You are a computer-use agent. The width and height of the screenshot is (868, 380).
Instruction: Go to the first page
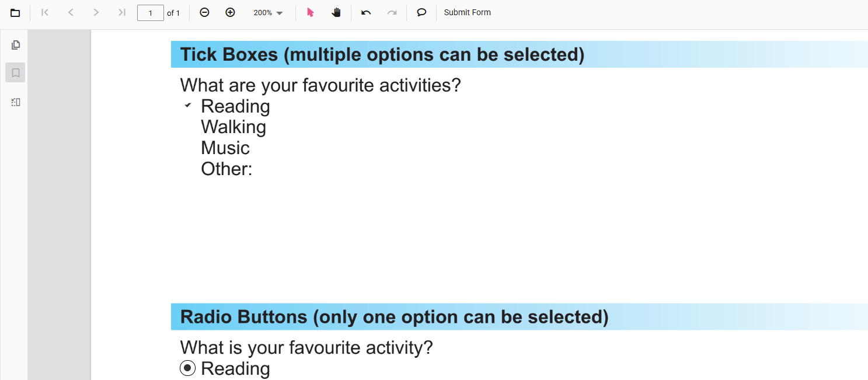tap(45, 13)
